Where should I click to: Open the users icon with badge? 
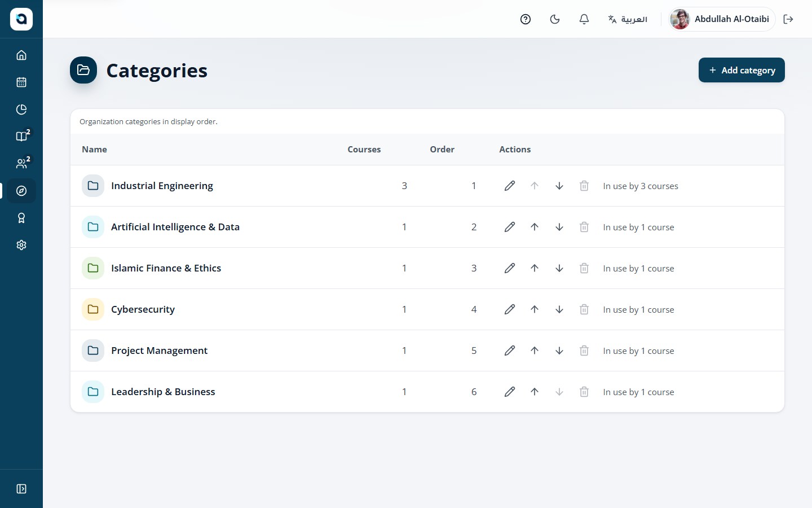21,164
